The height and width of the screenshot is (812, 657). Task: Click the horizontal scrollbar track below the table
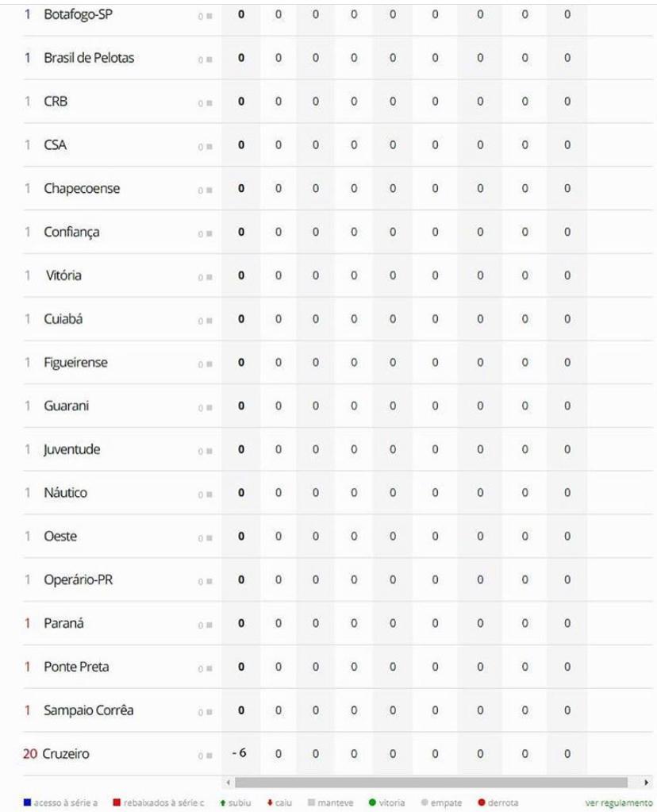pyautogui.click(x=432, y=783)
